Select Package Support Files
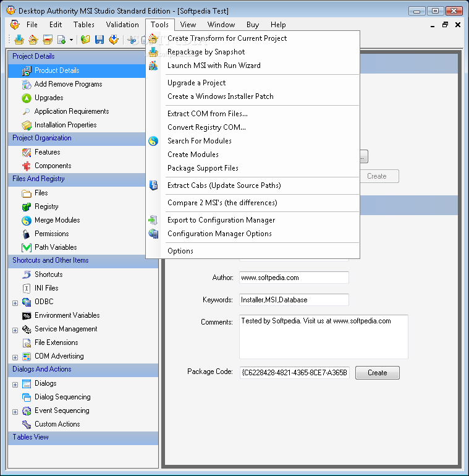The image size is (469, 476). point(253,168)
